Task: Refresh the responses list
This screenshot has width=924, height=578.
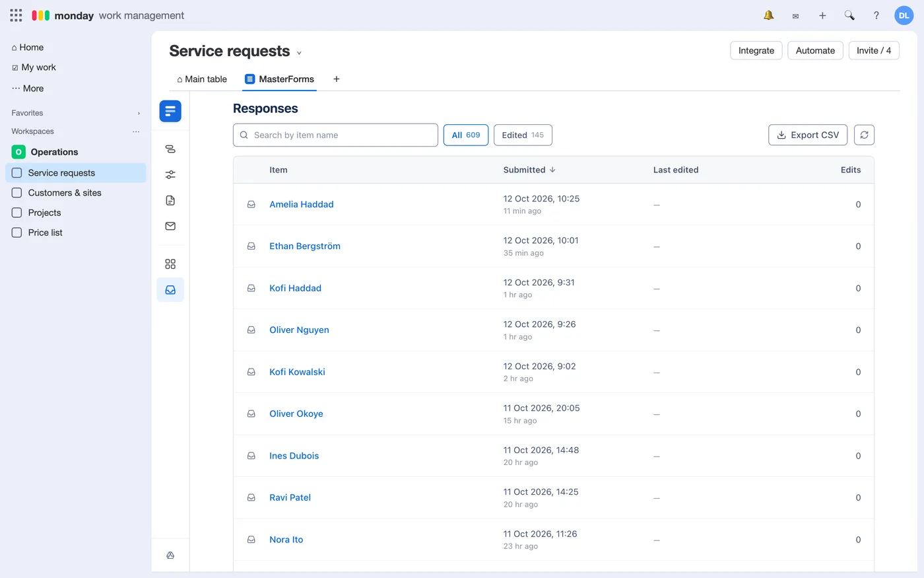Action: click(864, 135)
